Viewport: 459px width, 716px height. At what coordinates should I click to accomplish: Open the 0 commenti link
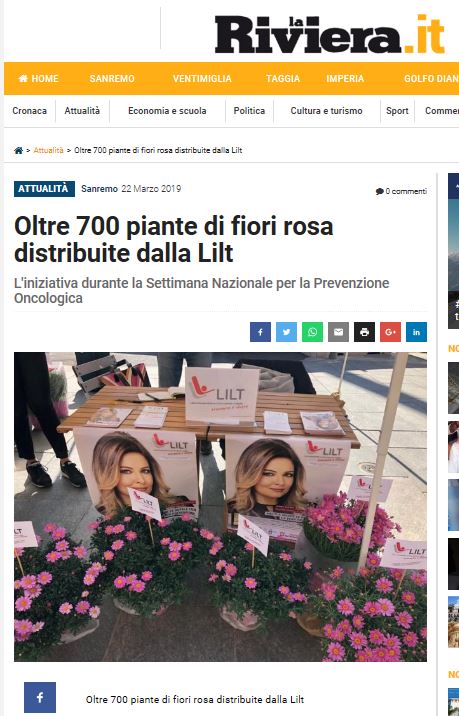pos(401,191)
